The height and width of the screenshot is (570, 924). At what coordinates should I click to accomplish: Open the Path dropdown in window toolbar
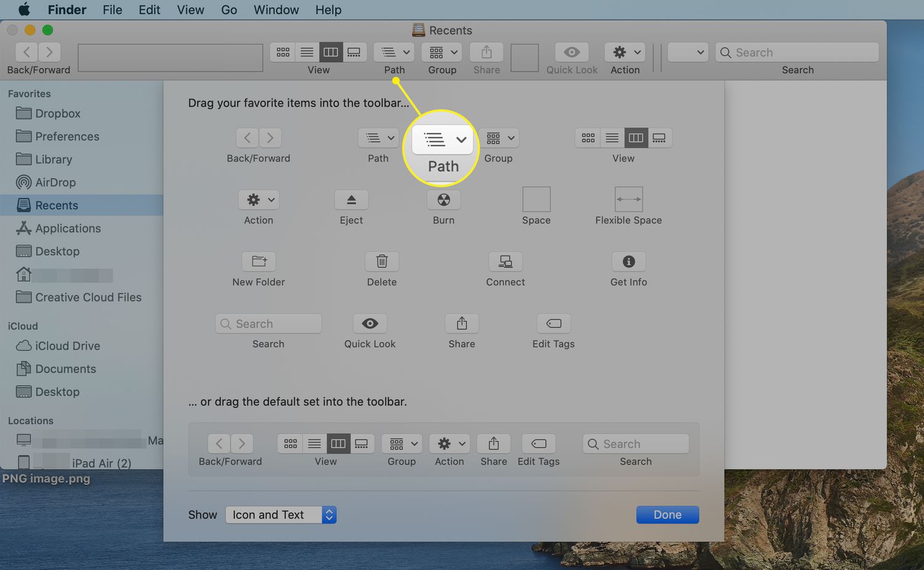click(x=395, y=52)
